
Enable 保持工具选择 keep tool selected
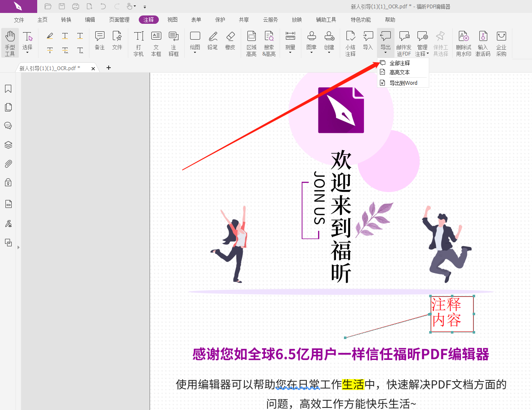440,43
